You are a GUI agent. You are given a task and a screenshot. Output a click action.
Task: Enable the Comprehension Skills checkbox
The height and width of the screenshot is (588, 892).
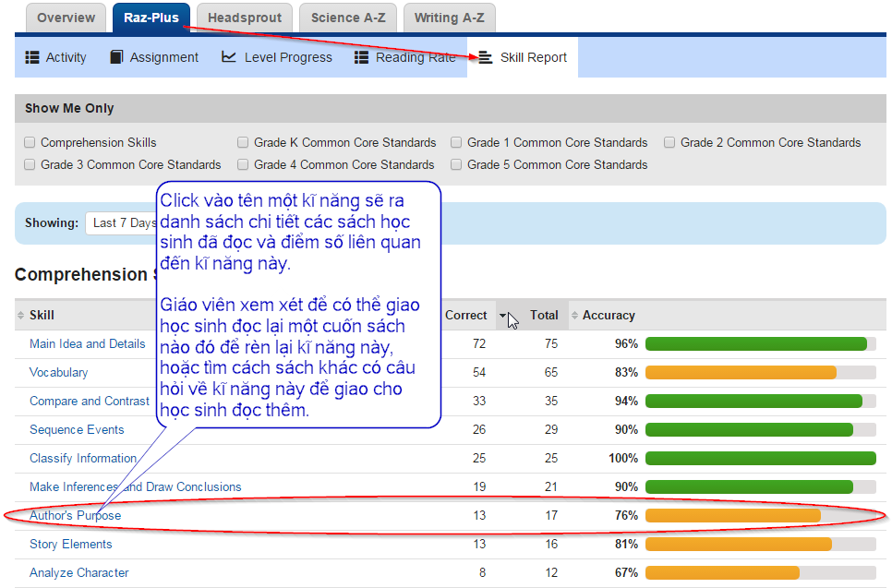coord(30,142)
